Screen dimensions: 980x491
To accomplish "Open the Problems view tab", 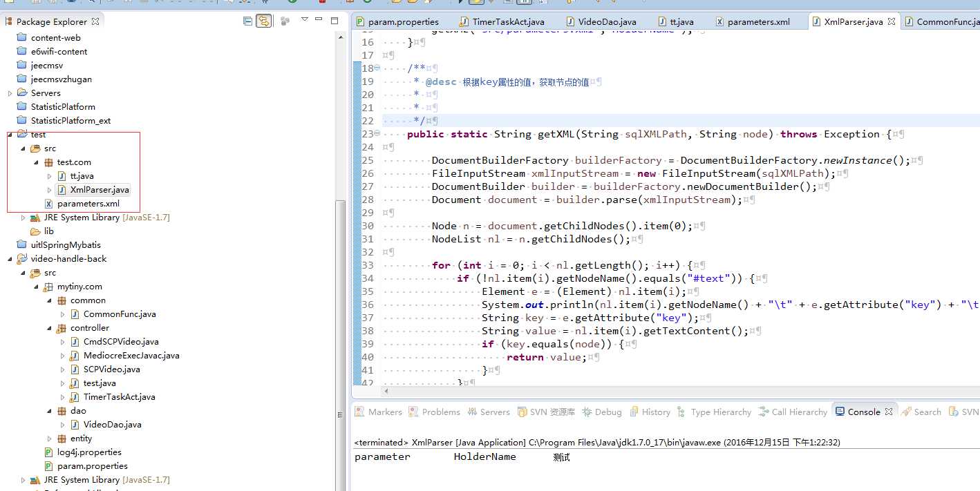I will click(434, 412).
